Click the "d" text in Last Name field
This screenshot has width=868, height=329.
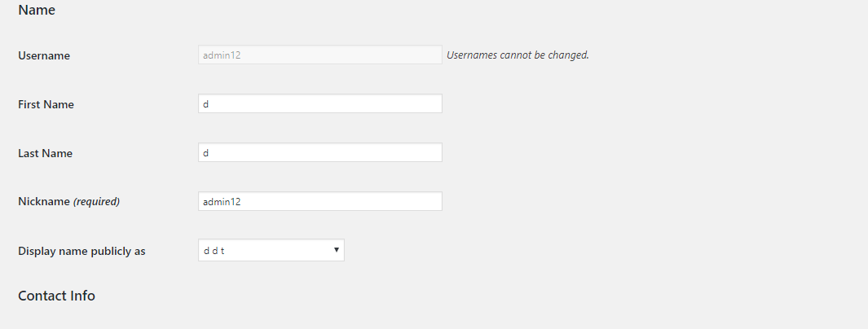point(207,153)
